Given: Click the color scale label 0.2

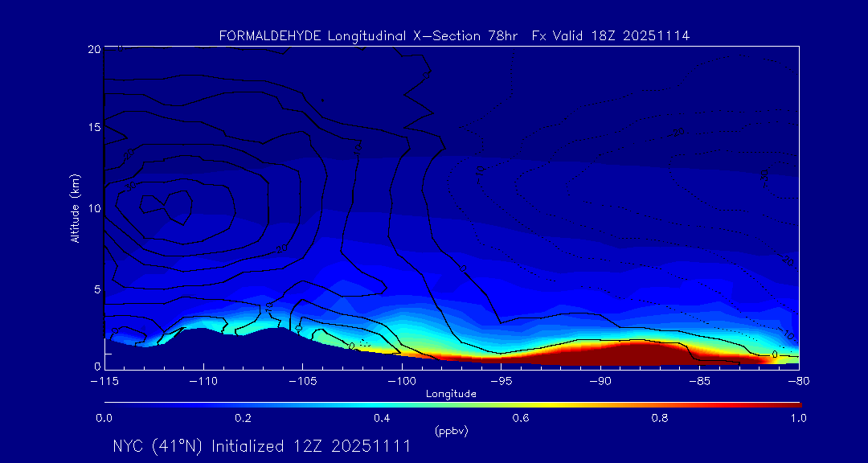Looking at the screenshot, I should coord(243,418).
